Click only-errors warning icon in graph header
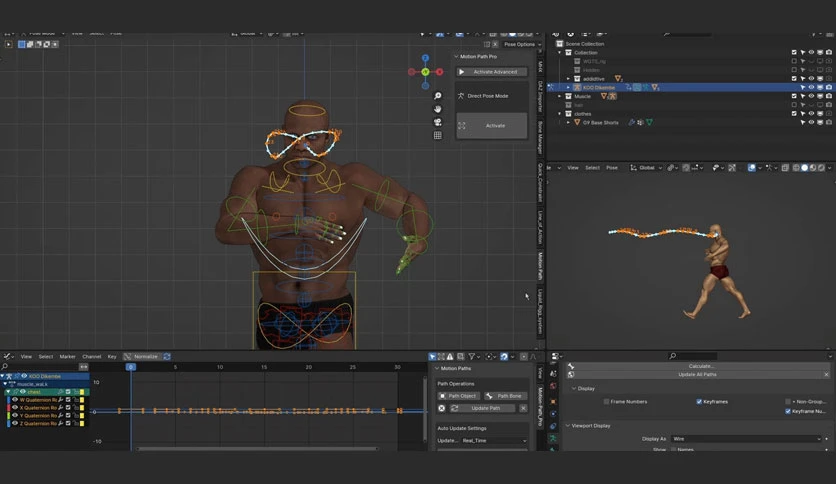This screenshot has height=484, width=836. click(450, 357)
